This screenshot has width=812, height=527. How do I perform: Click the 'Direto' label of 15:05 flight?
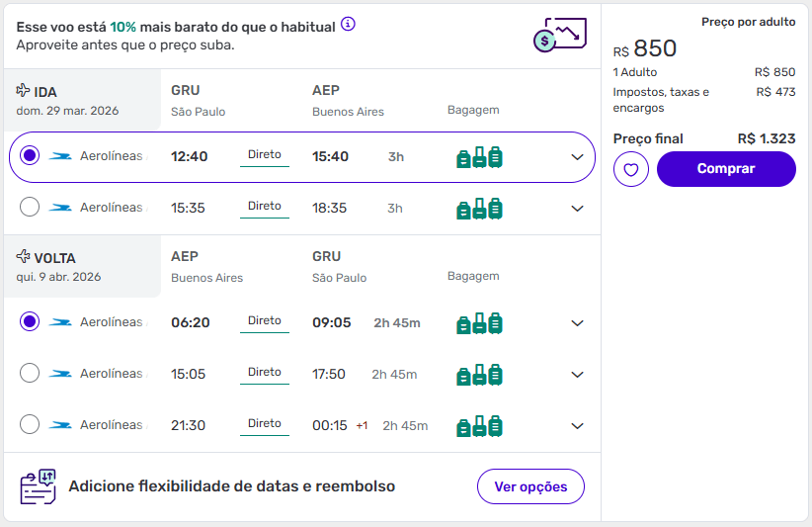(265, 373)
